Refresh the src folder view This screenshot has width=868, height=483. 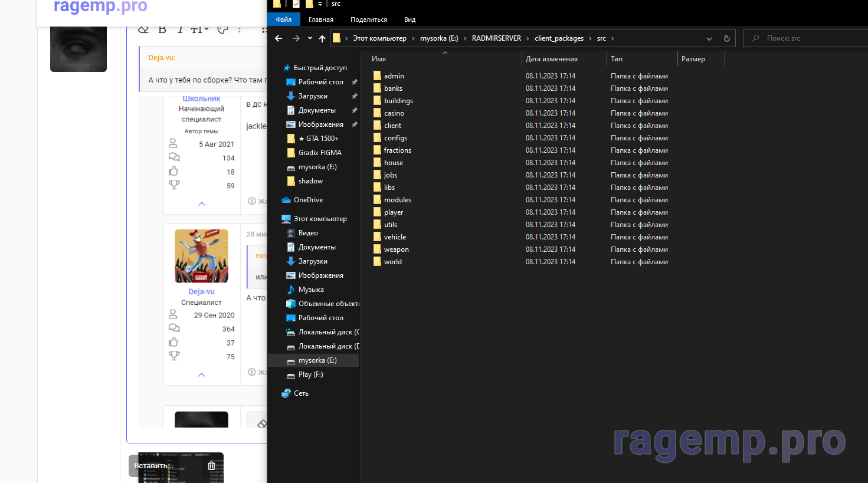(x=726, y=38)
